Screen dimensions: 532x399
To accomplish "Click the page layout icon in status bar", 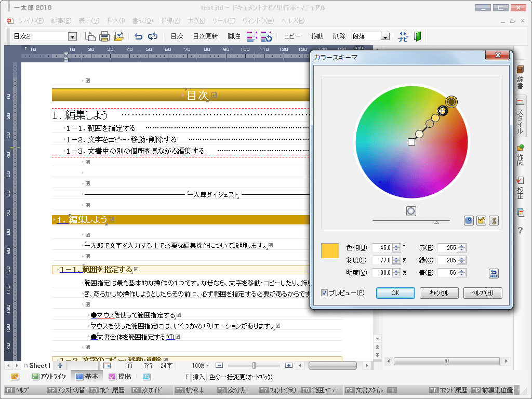I will 107,365.
